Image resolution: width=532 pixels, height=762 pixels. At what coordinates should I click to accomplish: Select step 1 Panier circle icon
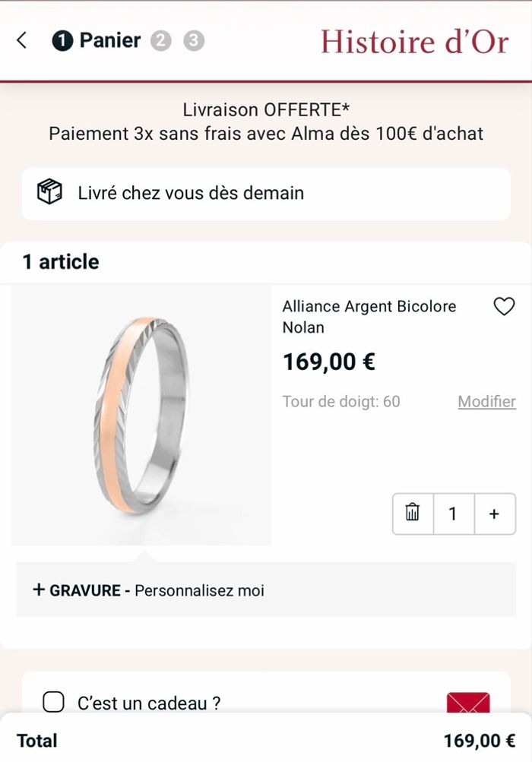pos(62,41)
